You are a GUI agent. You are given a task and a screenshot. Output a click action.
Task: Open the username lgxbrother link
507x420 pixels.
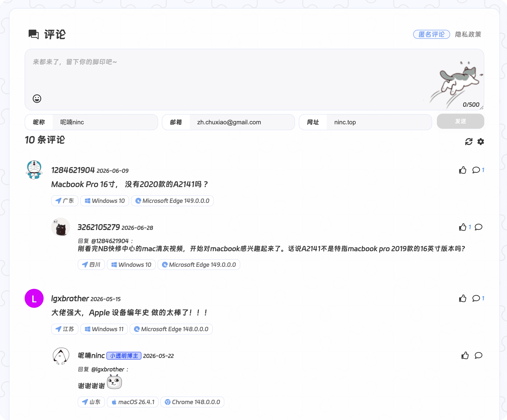70,299
